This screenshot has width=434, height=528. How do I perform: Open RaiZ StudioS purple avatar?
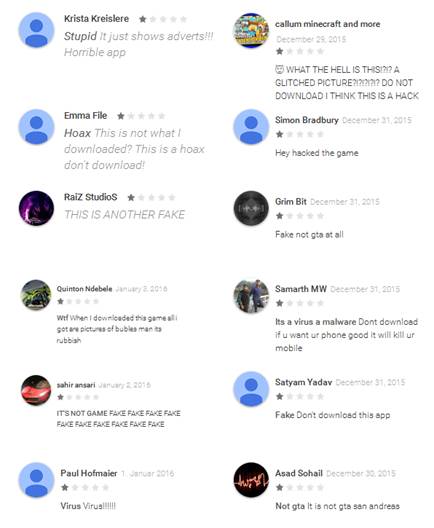point(36,208)
